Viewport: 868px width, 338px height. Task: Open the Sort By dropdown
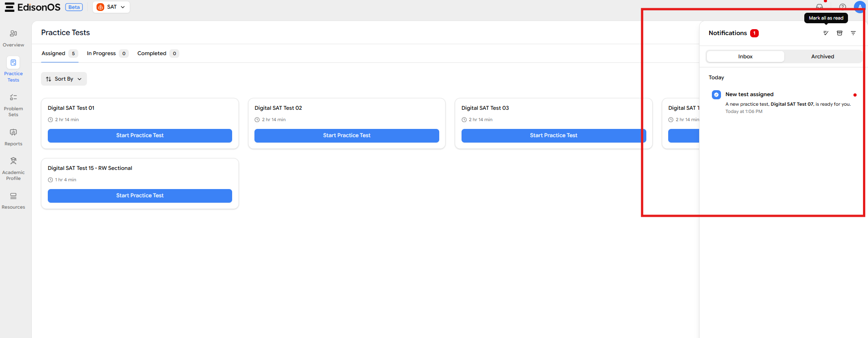[x=64, y=79]
